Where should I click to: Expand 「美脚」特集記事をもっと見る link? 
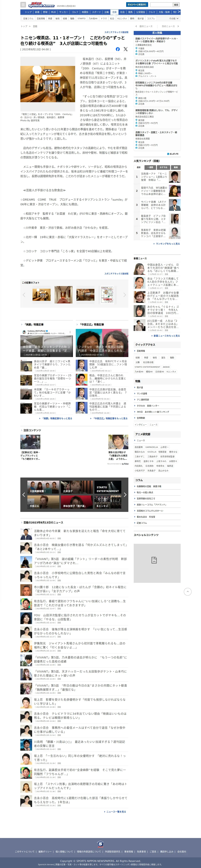click(x=56, y=418)
